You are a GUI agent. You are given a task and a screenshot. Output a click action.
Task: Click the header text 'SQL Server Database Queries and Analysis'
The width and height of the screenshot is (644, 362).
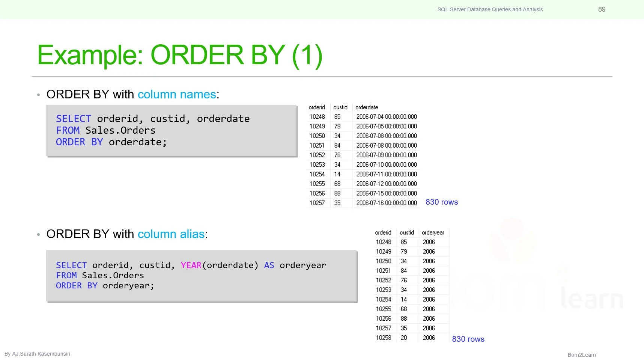click(x=490, y=9)
